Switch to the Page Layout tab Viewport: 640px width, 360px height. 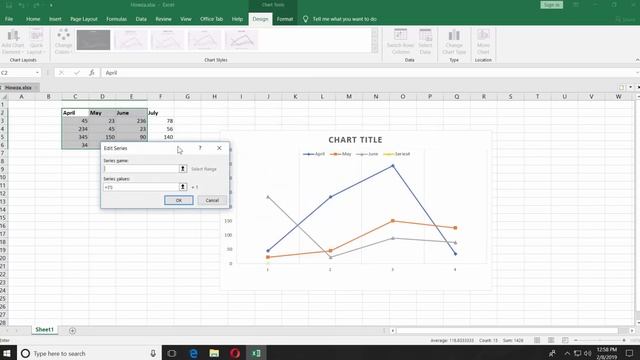84,19
